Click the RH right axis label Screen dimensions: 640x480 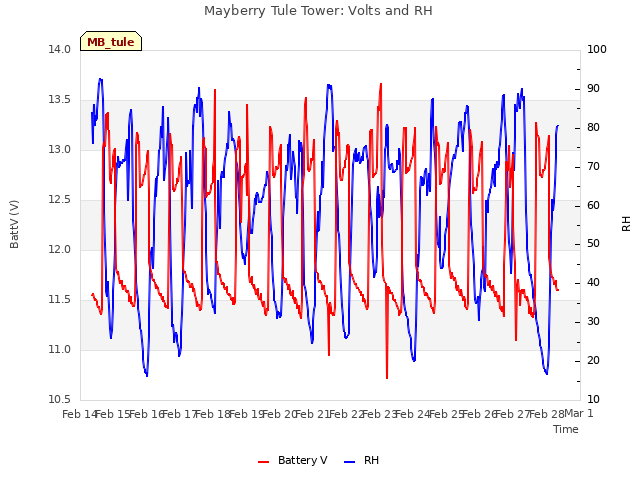(626, 224)
